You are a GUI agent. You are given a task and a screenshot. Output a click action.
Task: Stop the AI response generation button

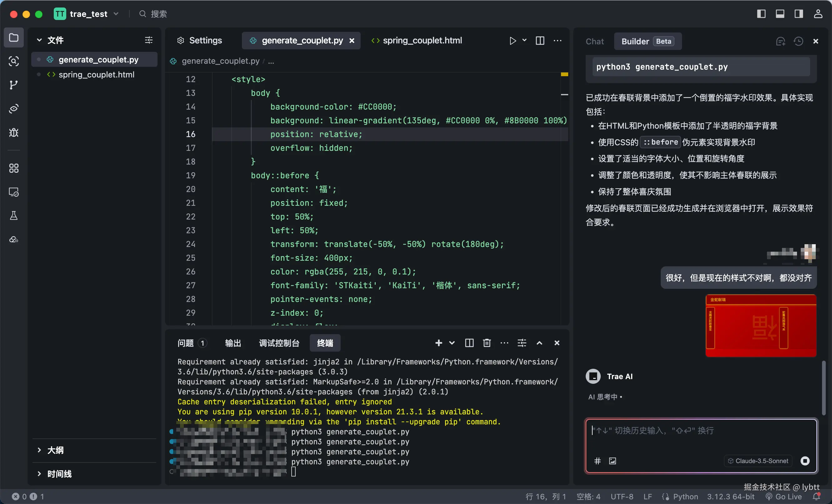[x=805, y=461]
